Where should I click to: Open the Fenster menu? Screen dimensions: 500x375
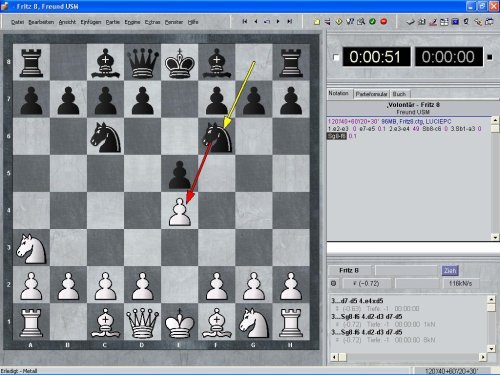click(x=174, y=22)
